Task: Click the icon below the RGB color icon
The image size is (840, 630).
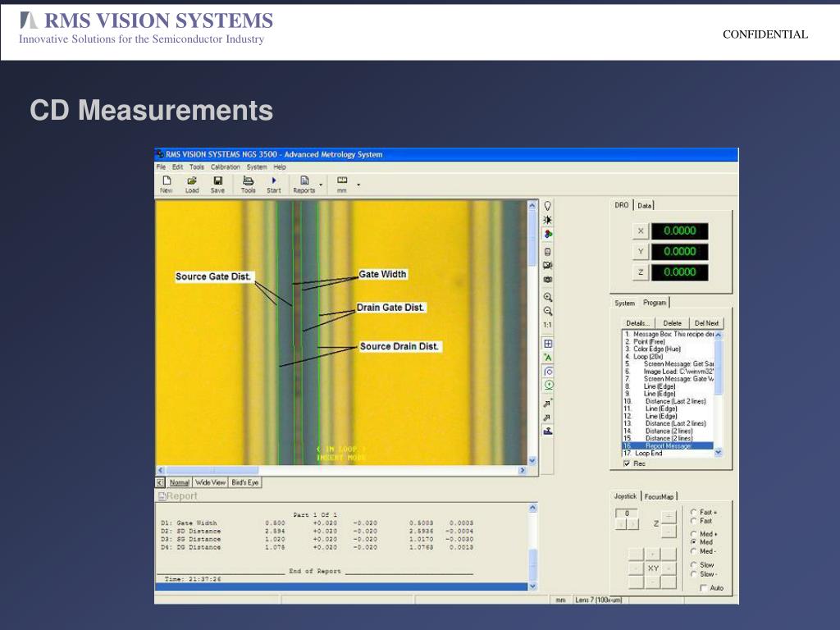Action: pos(547,251)
